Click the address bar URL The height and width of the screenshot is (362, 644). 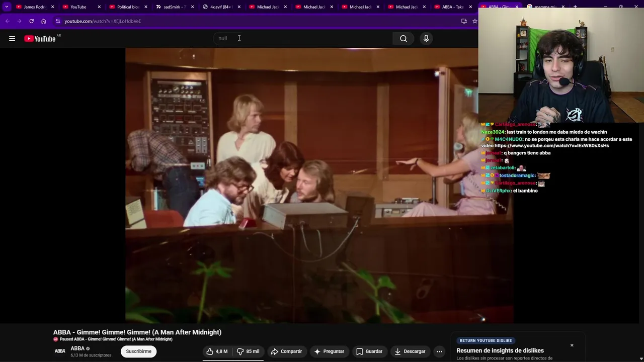pyautogui.click(x=103, y=21)
